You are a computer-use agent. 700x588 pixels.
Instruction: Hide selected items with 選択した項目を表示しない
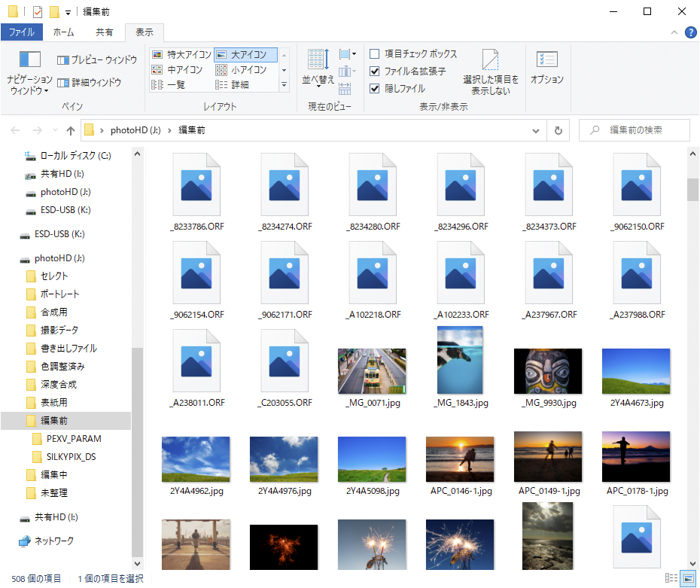(x=490, y=71)
